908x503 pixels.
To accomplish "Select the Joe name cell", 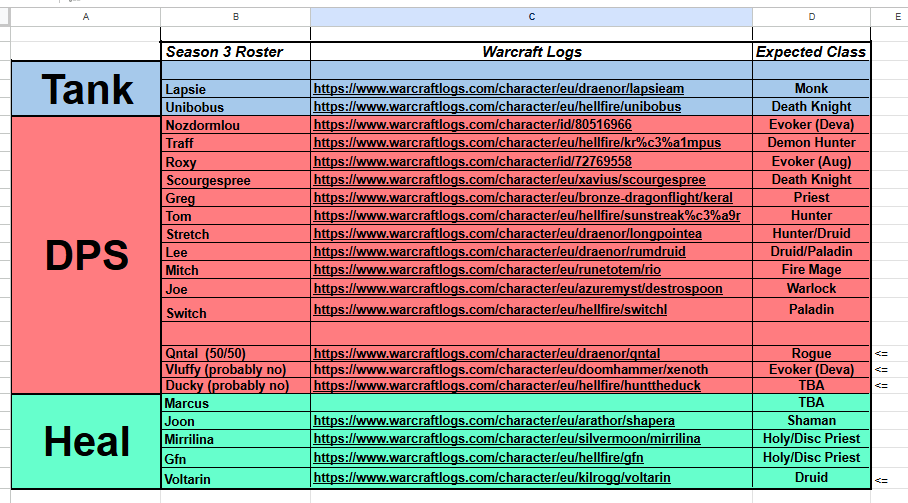I will [236, 288].
